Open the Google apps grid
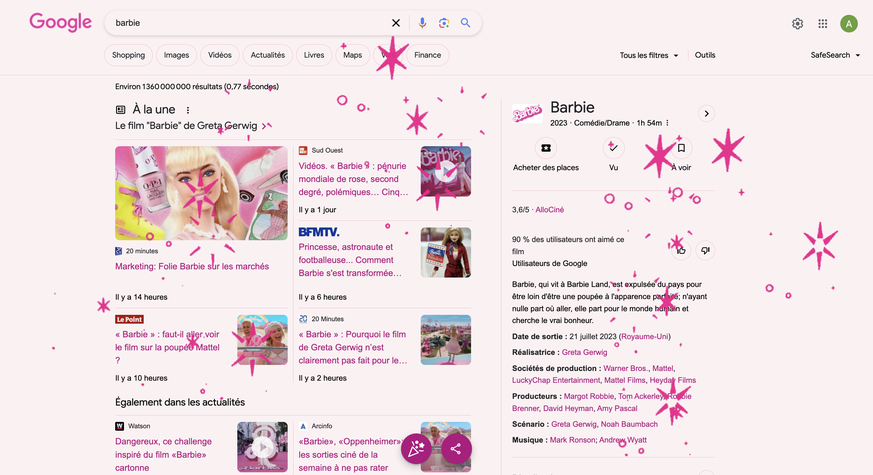The height and width of the screenshot is (475, 873). pos(823,24)
